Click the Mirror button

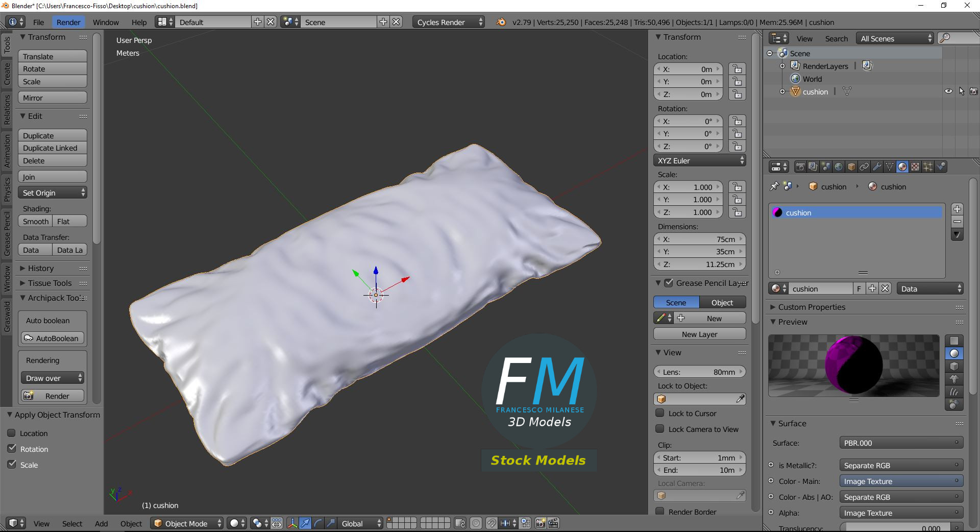(x=53, y=98)
